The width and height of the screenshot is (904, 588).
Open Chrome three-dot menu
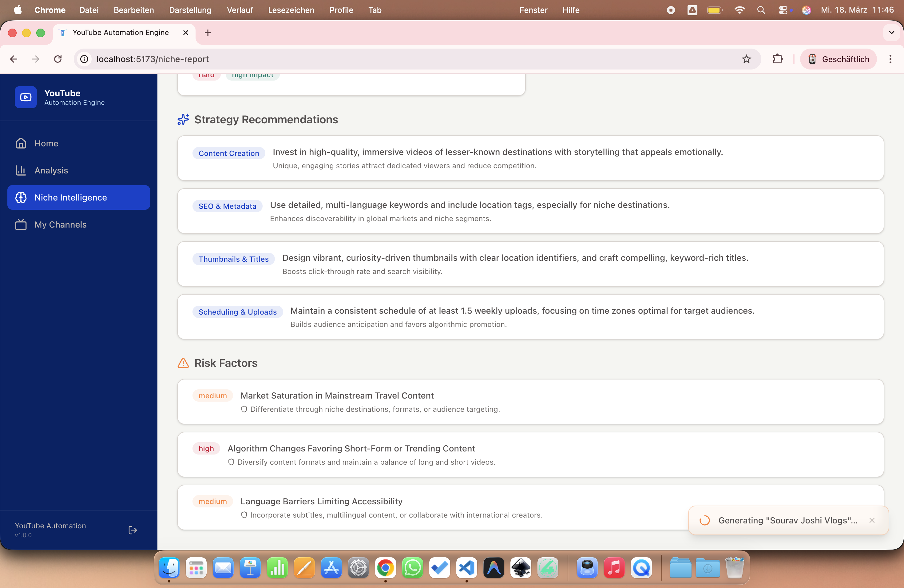tap(890, 59)
